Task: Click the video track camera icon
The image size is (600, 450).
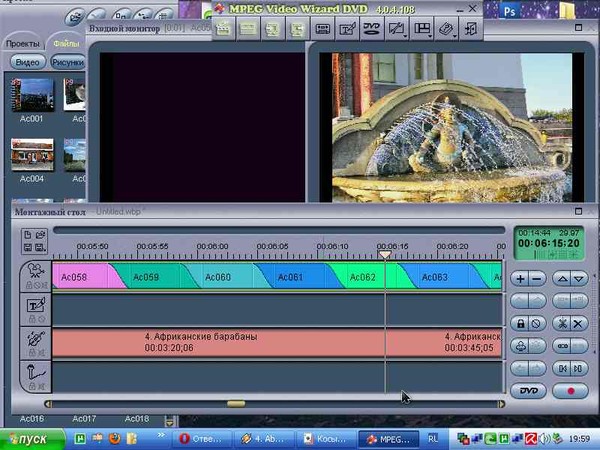Action: click(36, 271)
